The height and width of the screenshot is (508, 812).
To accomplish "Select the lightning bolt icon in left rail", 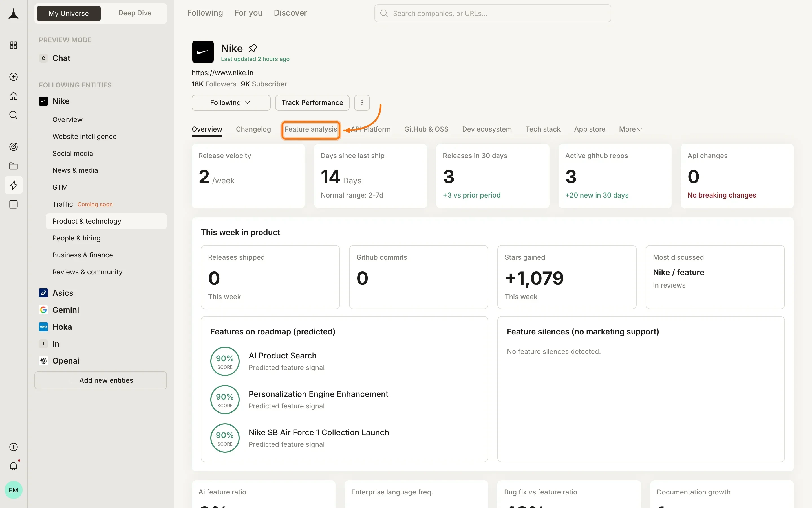I will (x=14, y=185).
